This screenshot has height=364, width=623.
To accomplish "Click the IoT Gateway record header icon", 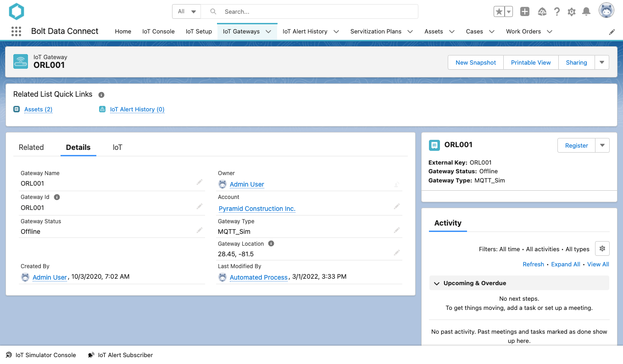I will [x=21, y=61].
